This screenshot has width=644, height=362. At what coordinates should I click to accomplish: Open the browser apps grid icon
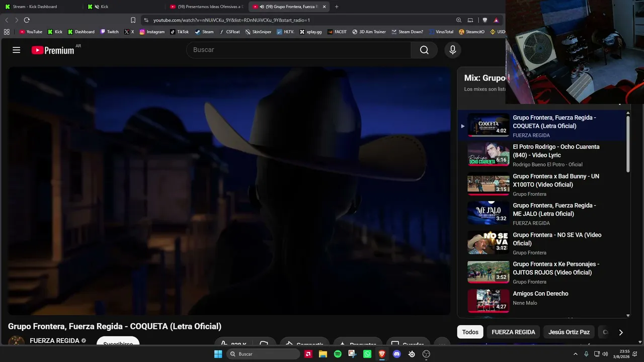7,32
